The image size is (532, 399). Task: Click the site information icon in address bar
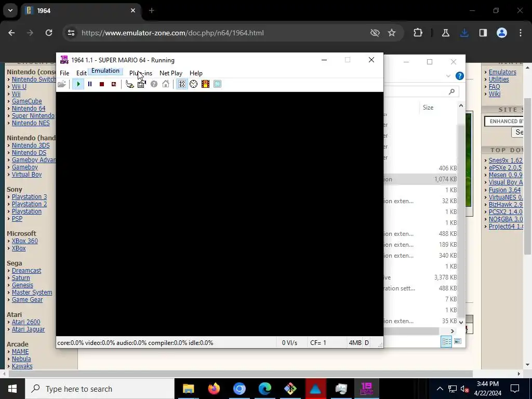click(71, 33)
